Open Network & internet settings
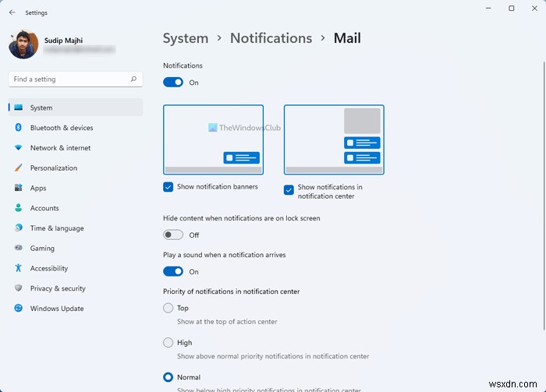Screen dimensions: 546x392 point(76,148)
